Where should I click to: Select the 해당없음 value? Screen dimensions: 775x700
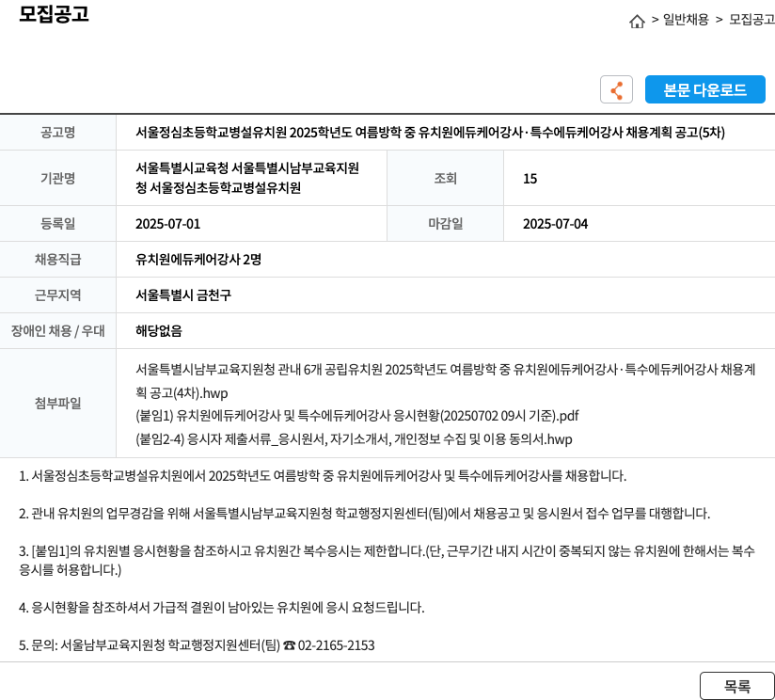[x=159, y=331]
